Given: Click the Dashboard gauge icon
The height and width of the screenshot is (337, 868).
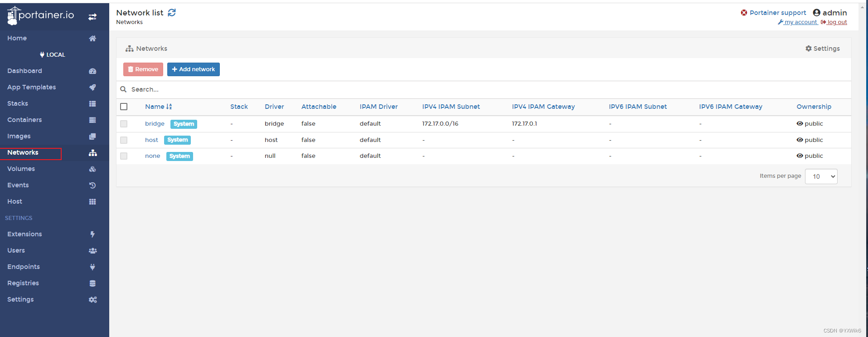Looking at the screenshot, I should 92,71.
